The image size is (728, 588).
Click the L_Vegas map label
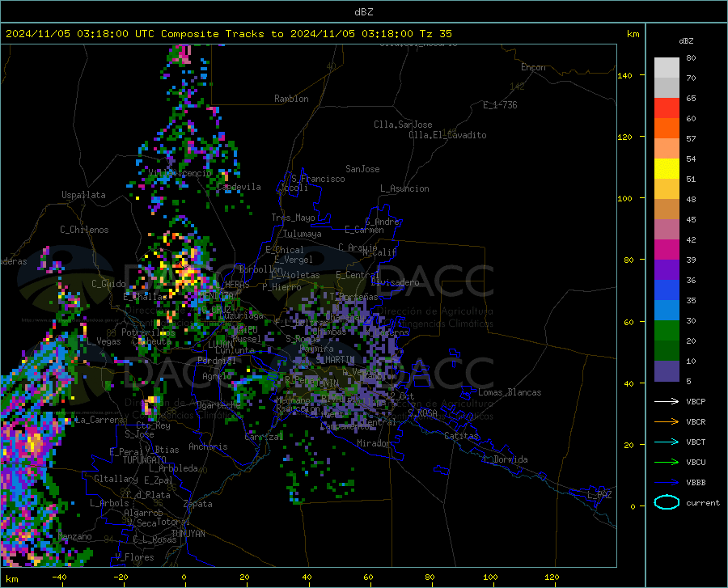[104, 341]
